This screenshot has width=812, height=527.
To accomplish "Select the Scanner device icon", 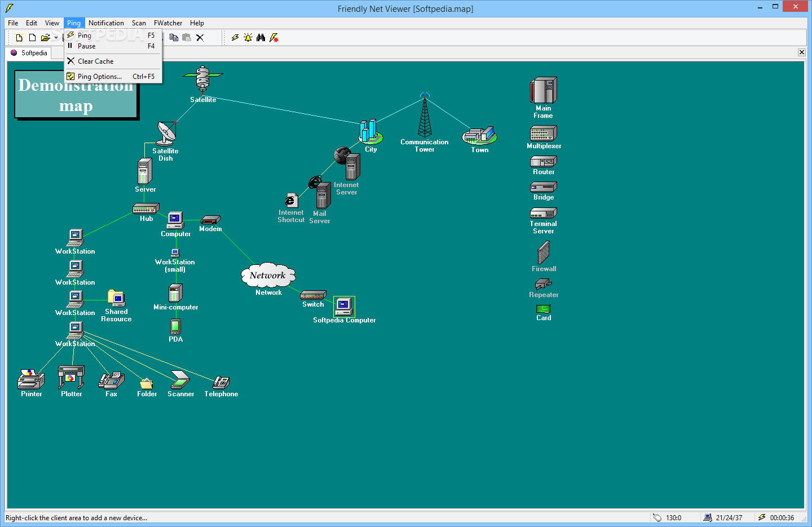I will pos(180,380).
